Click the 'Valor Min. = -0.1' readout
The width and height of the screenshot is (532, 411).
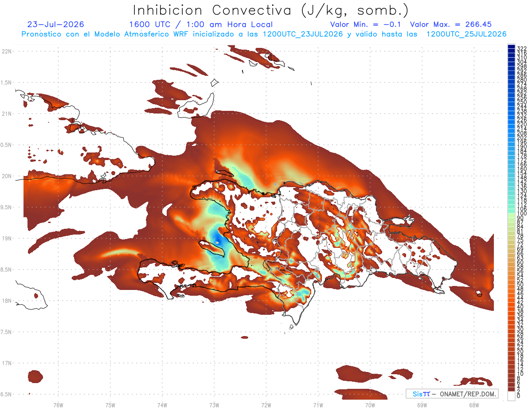tap(365, 24)
